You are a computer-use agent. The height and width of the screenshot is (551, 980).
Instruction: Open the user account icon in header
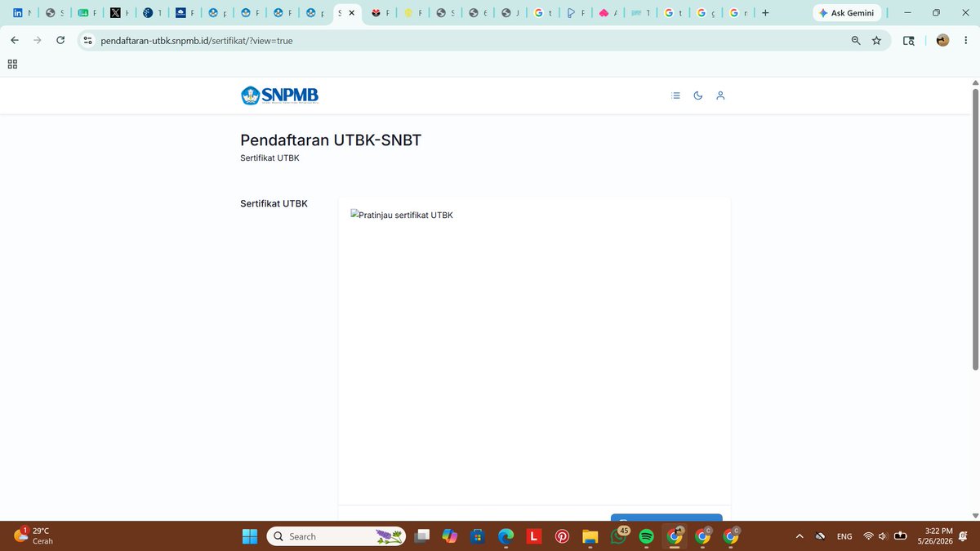[720, 96]
